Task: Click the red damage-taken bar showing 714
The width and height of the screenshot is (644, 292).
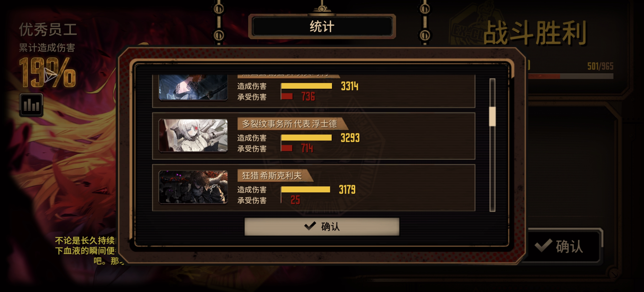Action: click(287, 148)
